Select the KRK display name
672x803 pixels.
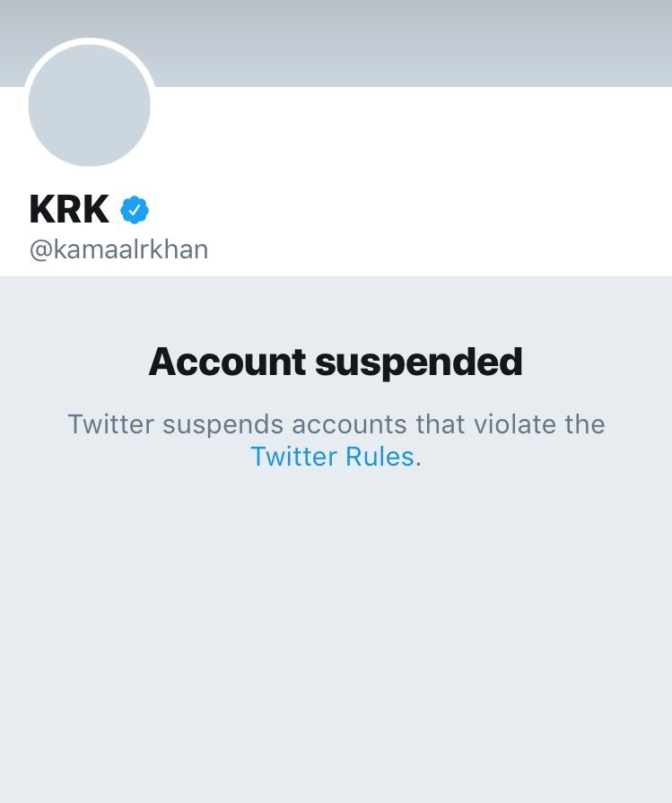click(x=69, y=209)
